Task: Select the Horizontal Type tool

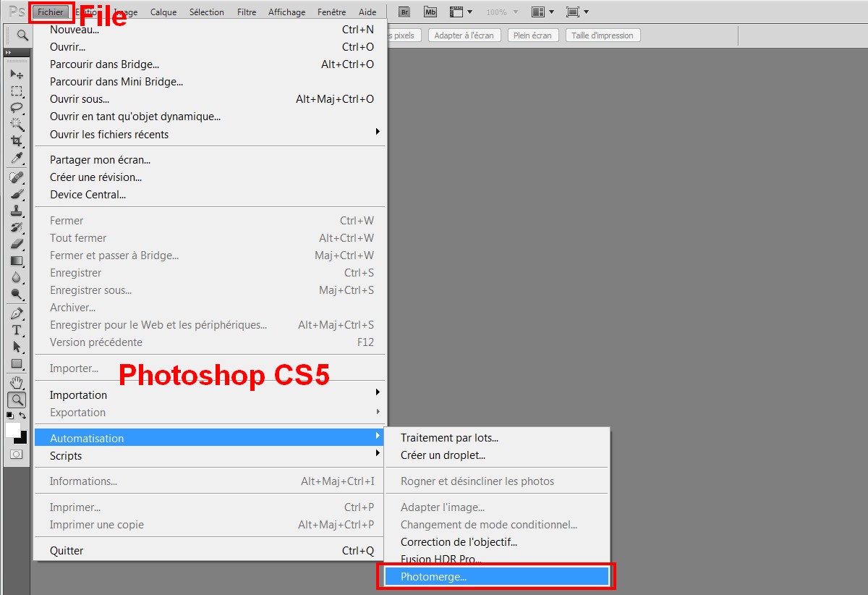Action: [x=17, y=330]
